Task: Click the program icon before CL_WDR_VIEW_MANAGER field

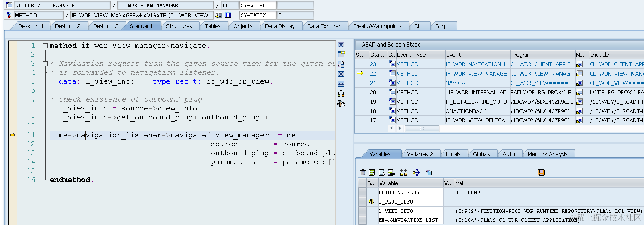Action: coord(9,5)
